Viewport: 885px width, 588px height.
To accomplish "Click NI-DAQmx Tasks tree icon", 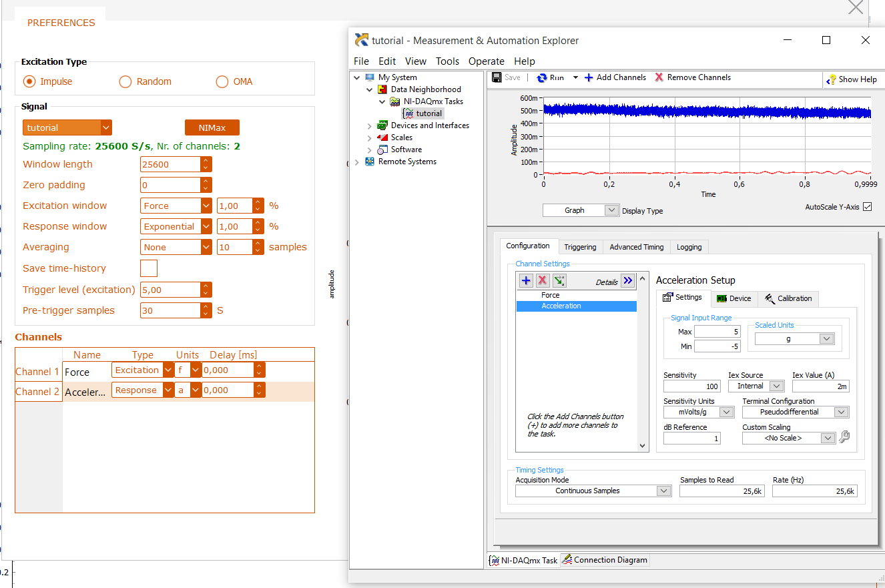I will pyautogui.click(x=395, y=101).
